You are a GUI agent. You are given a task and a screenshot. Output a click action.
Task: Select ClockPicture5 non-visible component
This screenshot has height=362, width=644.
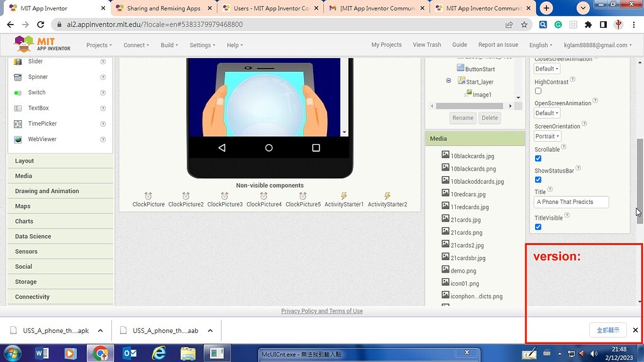[x=303, y=200]
